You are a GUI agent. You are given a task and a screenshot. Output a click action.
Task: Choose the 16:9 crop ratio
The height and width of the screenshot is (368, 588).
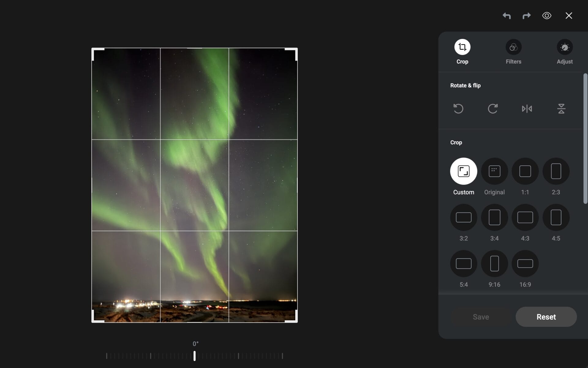click(525, 264)
